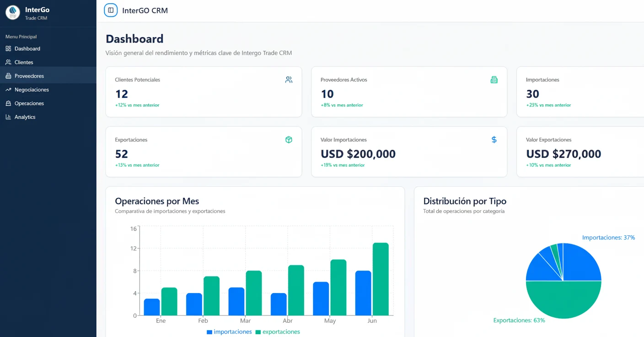Click +19% vs mes anterior text
The image size is (644, 337).
pos(343,165)
